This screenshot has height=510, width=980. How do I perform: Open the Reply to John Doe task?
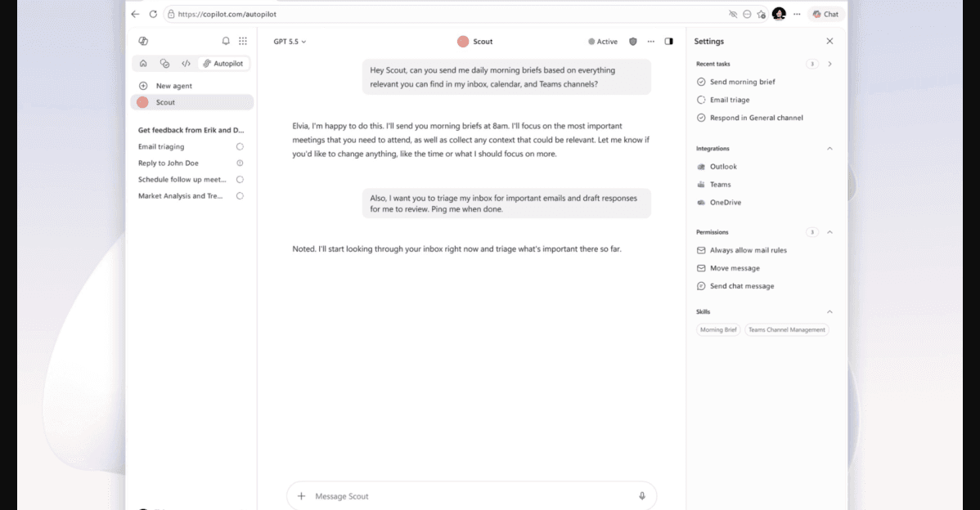(x=169, y=163)
